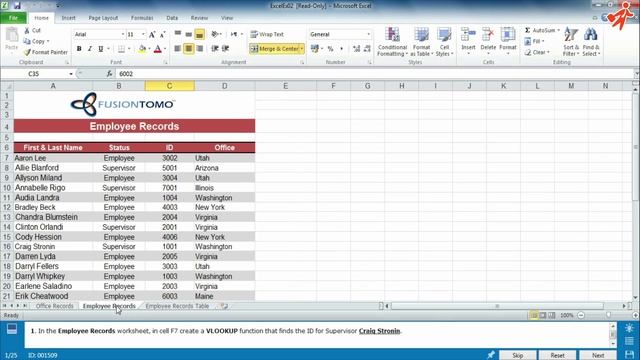Toggle Bold formatting

[x=79, y=49]
